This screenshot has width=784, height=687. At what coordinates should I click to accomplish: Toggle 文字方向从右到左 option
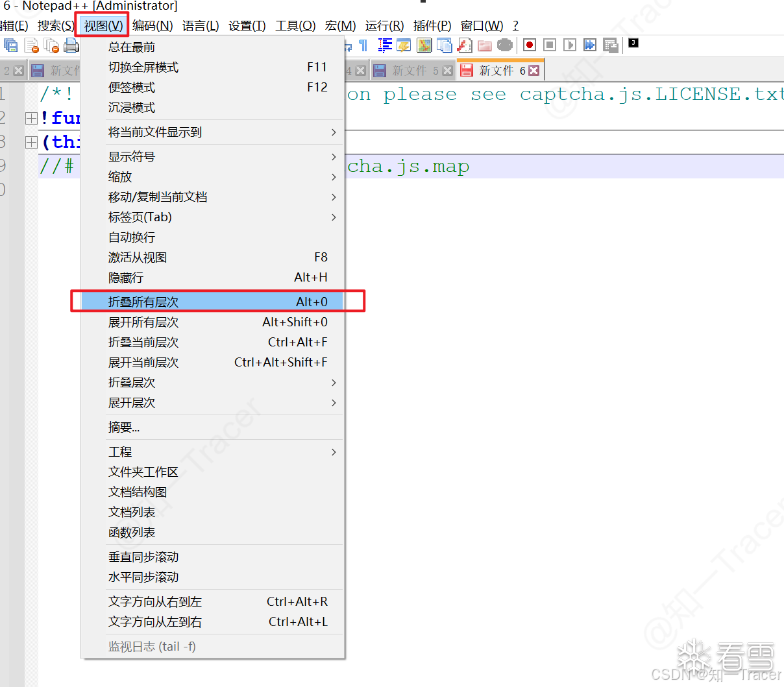pyautogui.click(x=212, y=602)
